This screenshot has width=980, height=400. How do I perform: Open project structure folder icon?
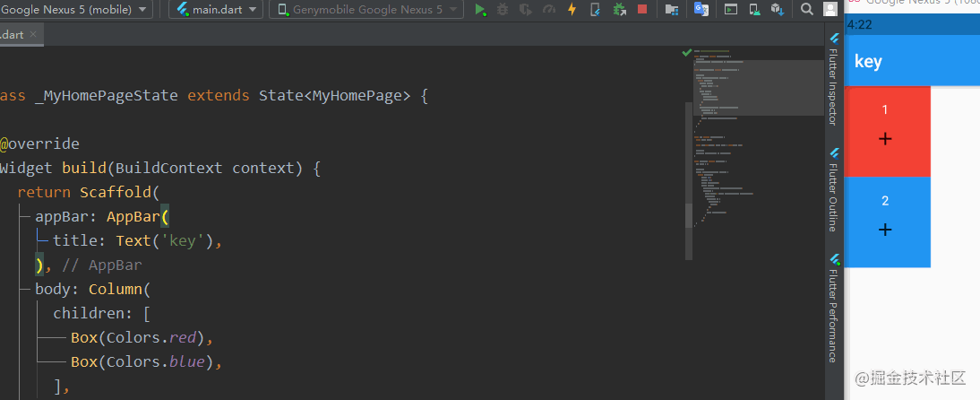point(672,9)
